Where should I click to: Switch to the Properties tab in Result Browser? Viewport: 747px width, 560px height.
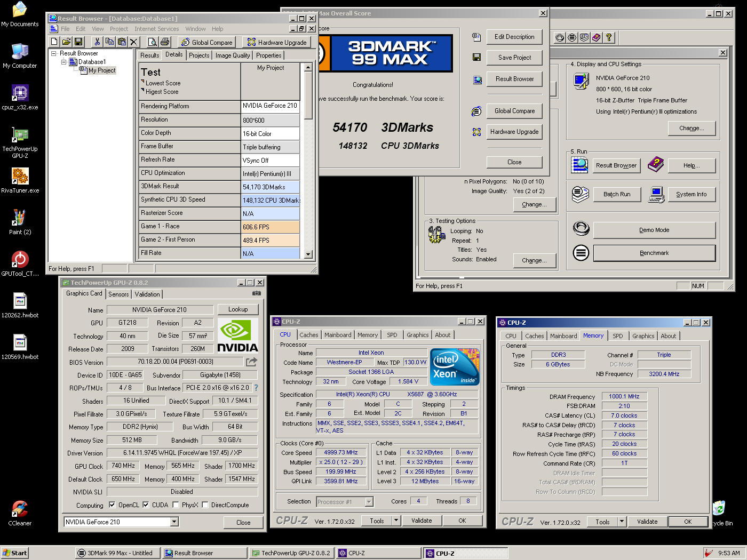tap(268, 55)
